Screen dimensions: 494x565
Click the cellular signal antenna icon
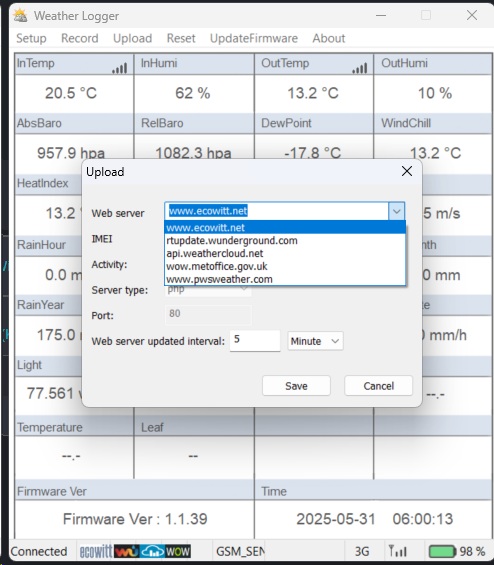coord(398,551)
